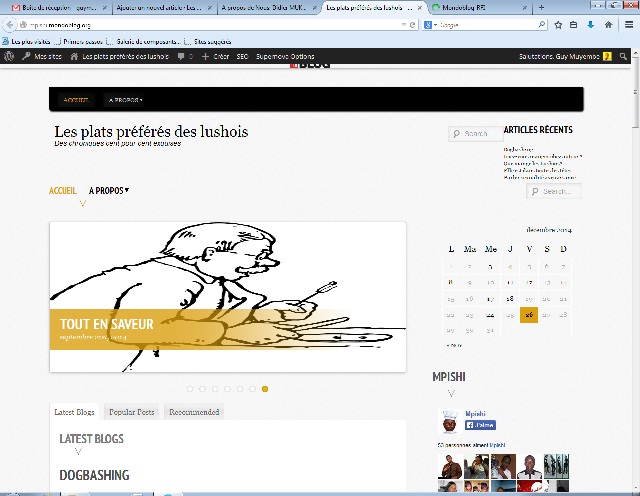Bookmark this page with the star icon

coord(558,25)
